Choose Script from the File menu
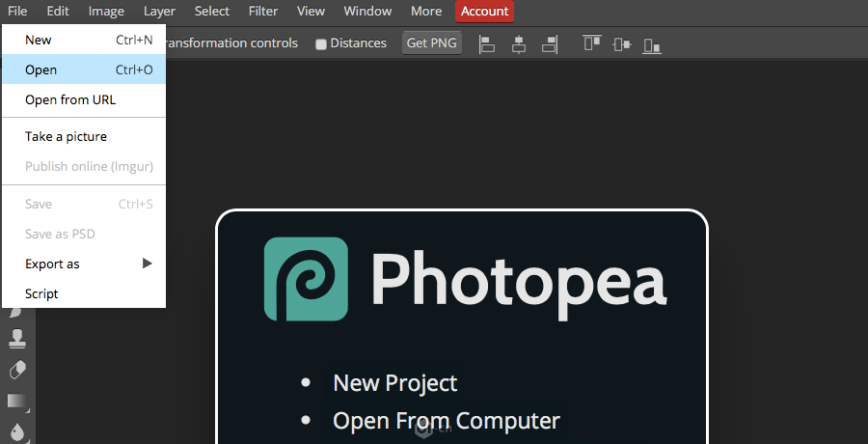Image resolution: width=868 pixels, height=444 pixels. (x=84, y=293)
